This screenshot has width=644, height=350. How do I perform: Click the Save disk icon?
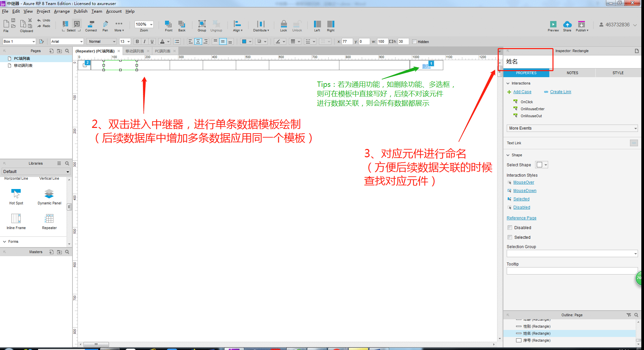[13, 20]
